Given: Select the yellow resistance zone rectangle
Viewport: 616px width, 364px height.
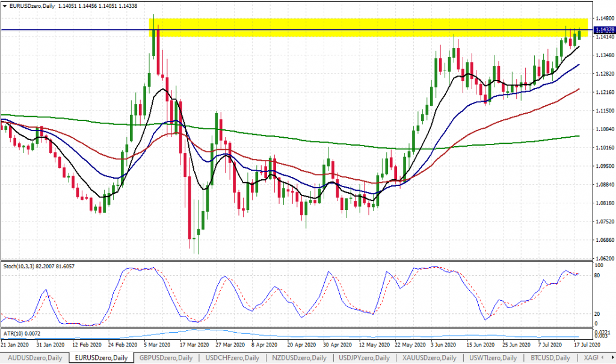Looking at the screenshot, I should (x=361, y=23).
